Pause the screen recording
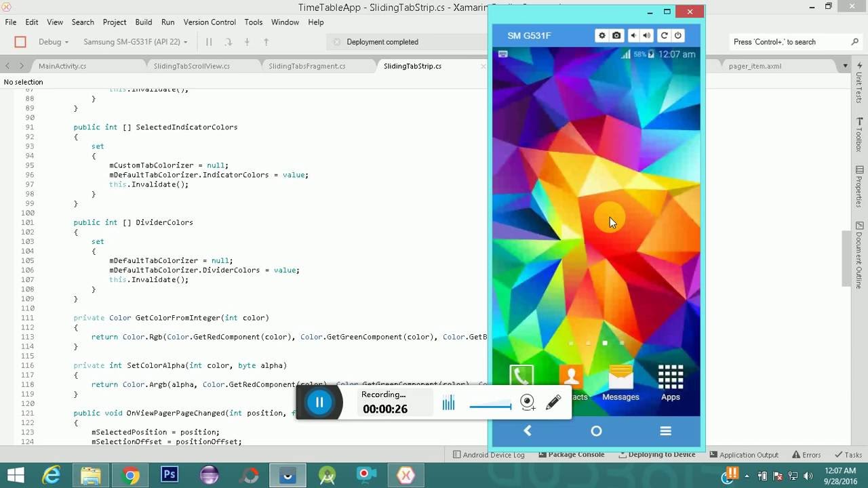 click(319, 403)
